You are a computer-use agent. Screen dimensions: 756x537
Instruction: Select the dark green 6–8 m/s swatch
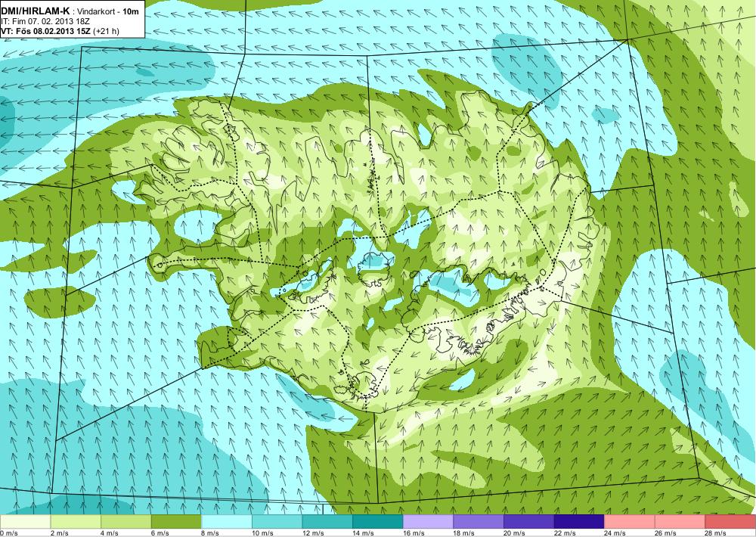click(176, 522)
